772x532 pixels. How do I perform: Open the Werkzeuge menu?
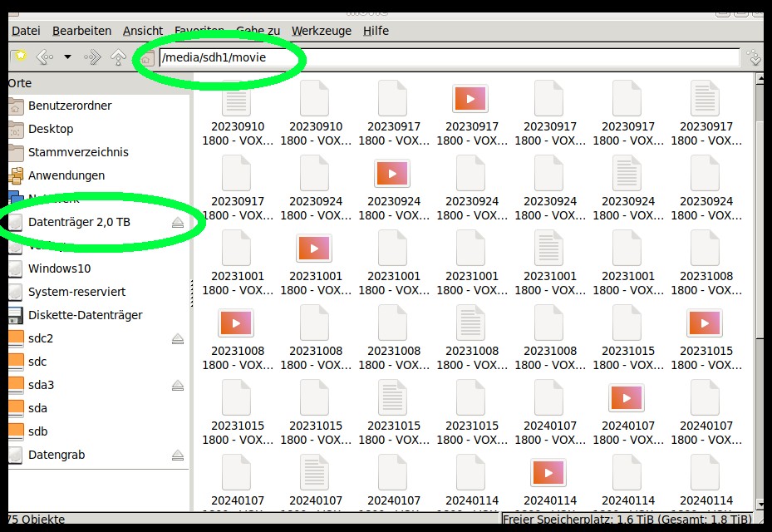pos(322,31)
